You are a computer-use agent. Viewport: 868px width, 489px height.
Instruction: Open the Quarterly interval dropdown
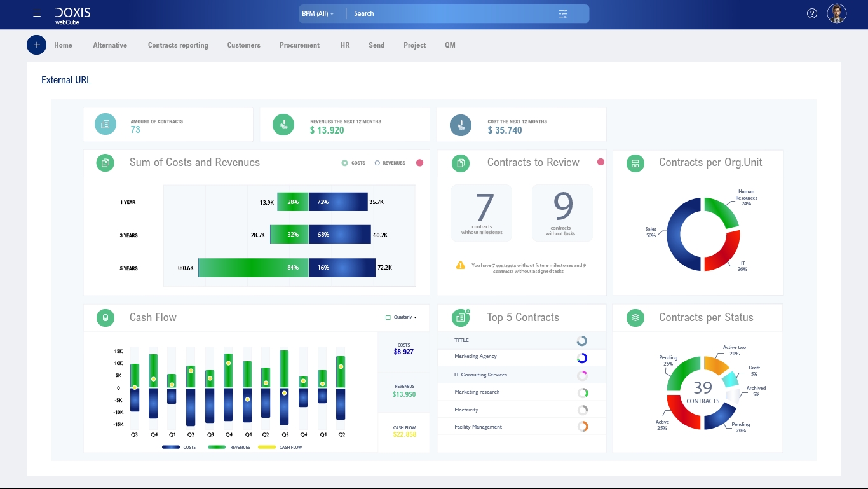tap(416, 317)
